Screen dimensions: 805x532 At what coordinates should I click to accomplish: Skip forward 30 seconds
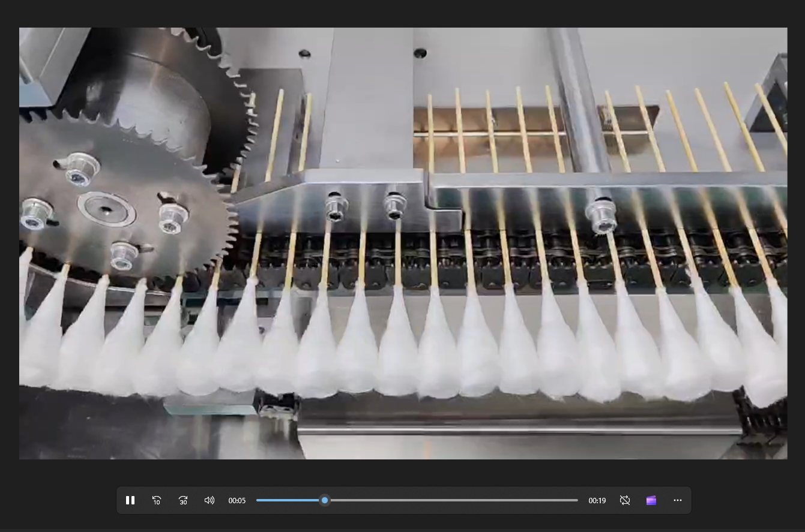coord(183,500)
